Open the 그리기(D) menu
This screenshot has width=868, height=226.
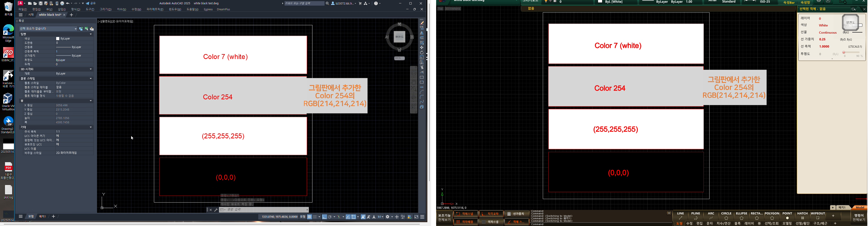(106, 9)
